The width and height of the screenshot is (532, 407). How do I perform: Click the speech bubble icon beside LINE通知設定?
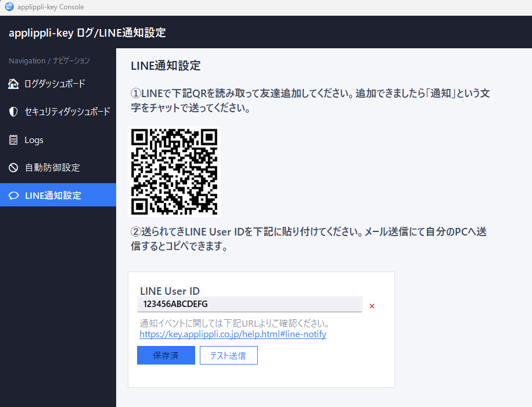[x=13, y=195]
